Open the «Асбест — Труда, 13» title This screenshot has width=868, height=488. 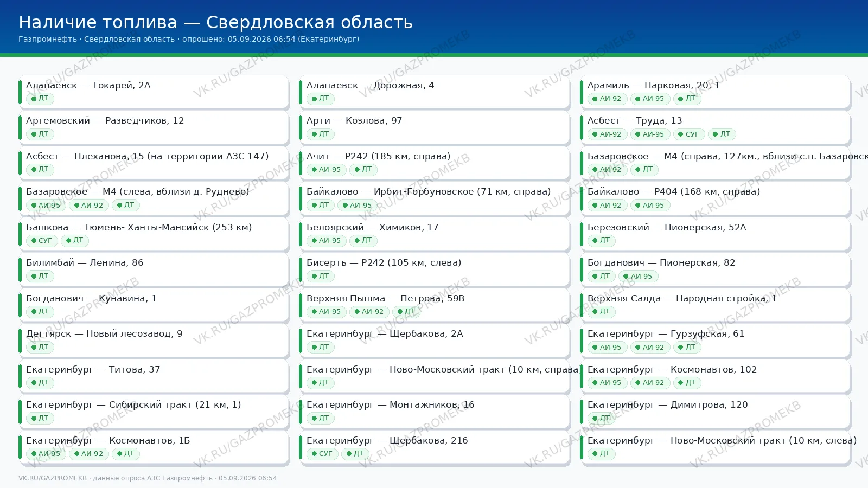coord(635,120)
